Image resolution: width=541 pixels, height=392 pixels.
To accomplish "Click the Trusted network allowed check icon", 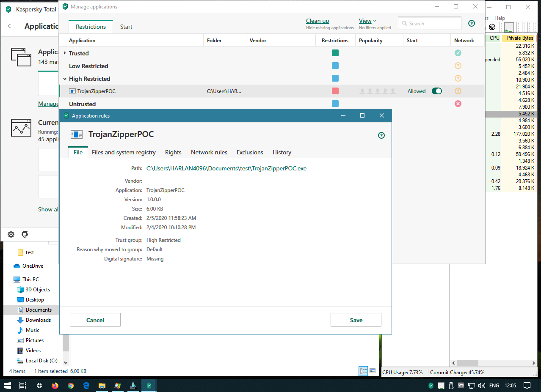I will tap(458, 53).
